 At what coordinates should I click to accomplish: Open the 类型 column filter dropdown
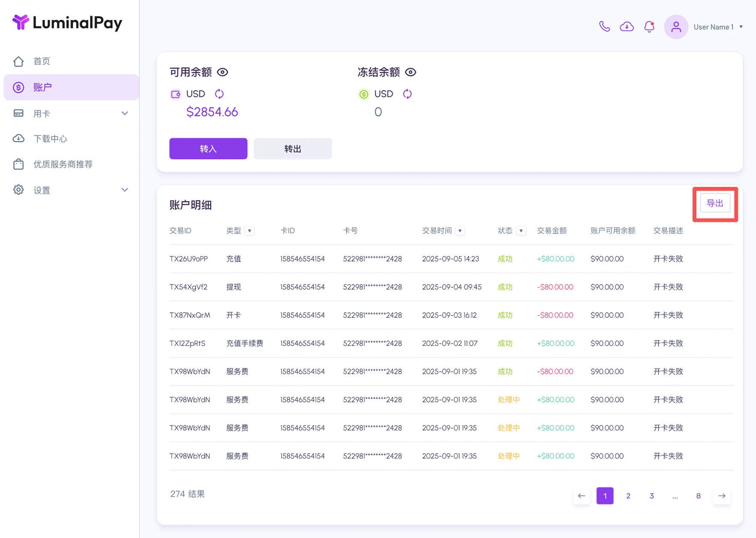point(250,231)
